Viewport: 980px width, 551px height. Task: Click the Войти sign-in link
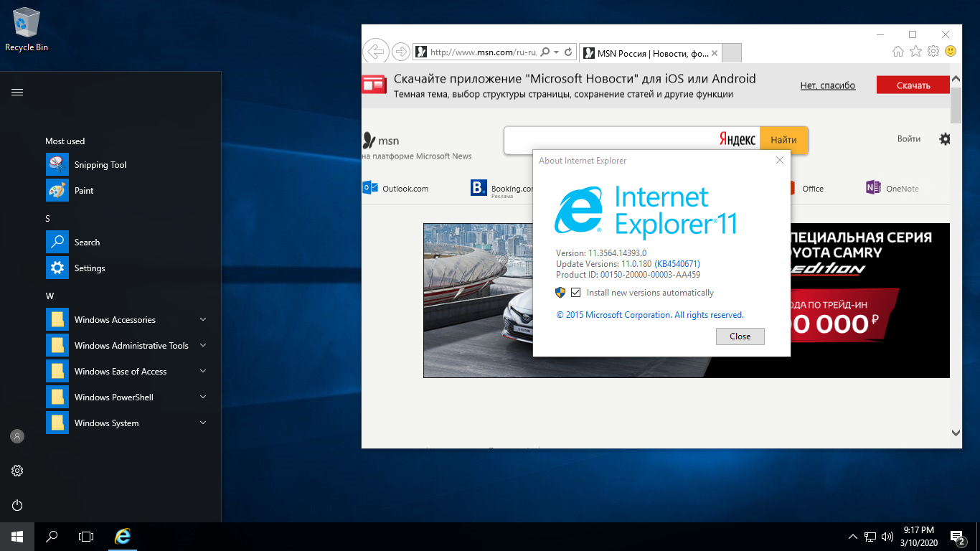pyautogui.click(x=909, y=138)
